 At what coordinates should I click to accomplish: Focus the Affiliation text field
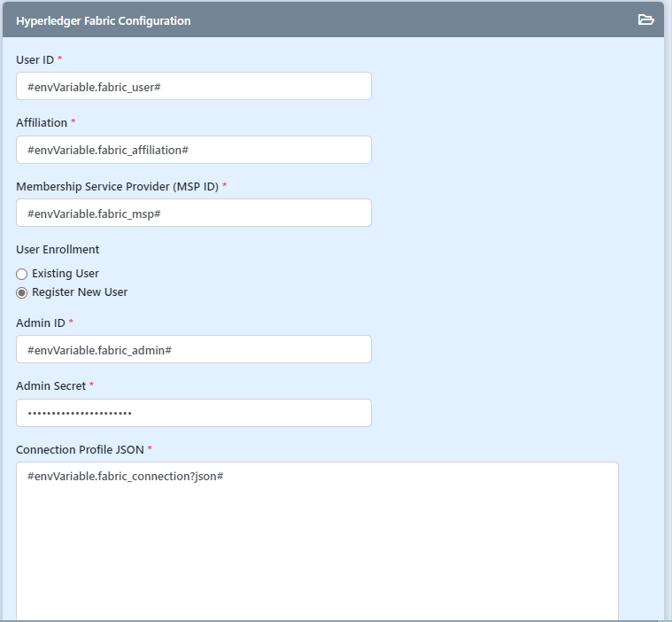click(193, 150)
